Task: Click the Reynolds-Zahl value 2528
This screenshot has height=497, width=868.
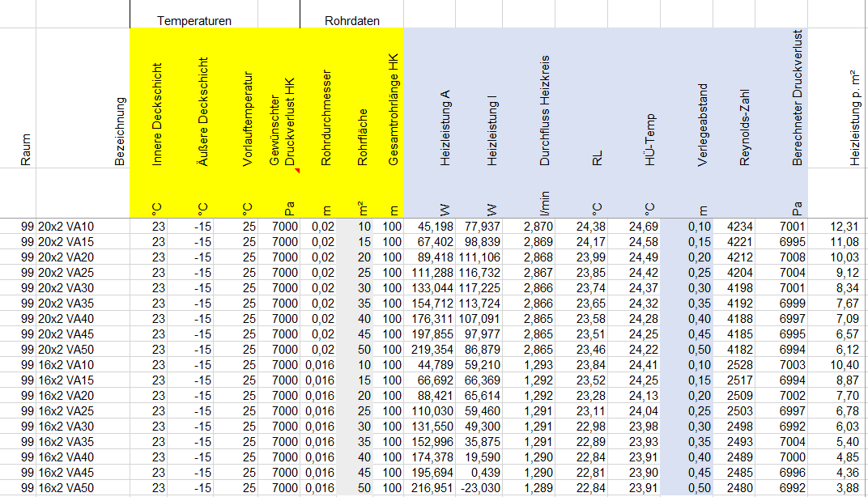Action: click(x=734, y=365)
